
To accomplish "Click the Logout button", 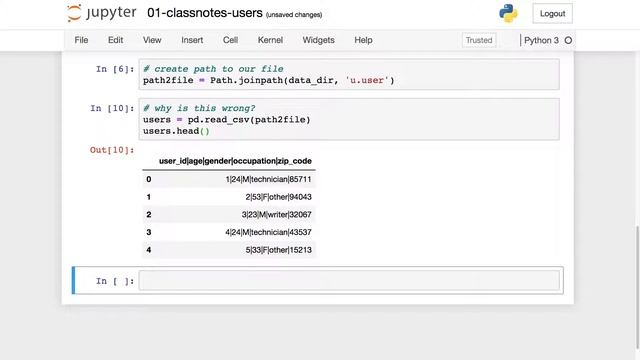I will pyautogui.click(x=552, y=13).
